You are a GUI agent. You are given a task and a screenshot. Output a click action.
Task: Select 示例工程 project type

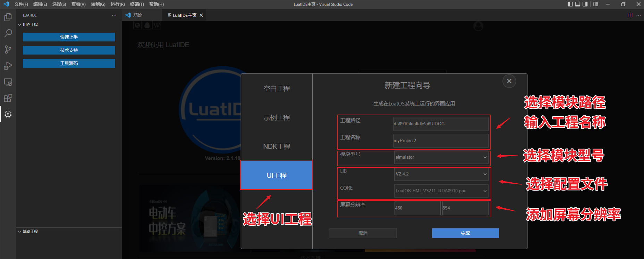[x=277, y=118]
